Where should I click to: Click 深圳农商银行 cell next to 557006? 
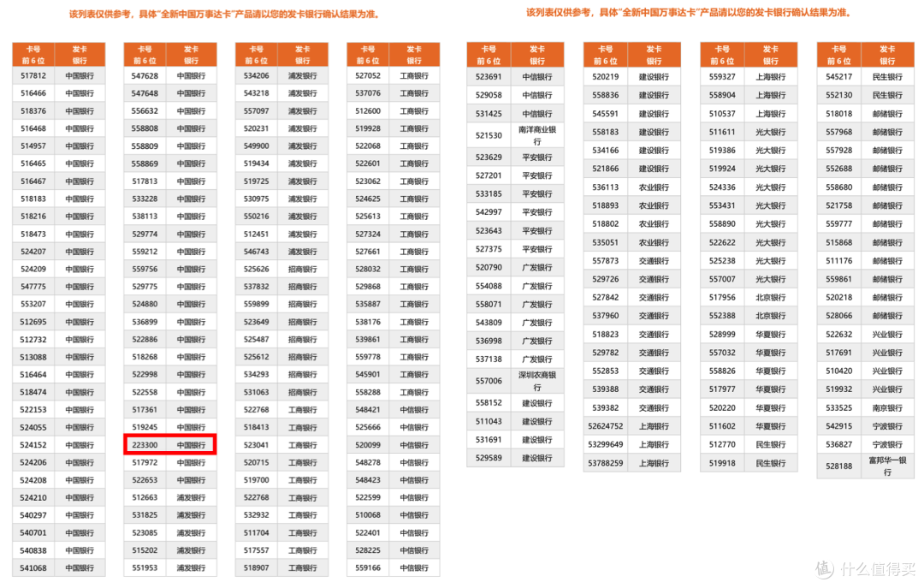point(536,381)
